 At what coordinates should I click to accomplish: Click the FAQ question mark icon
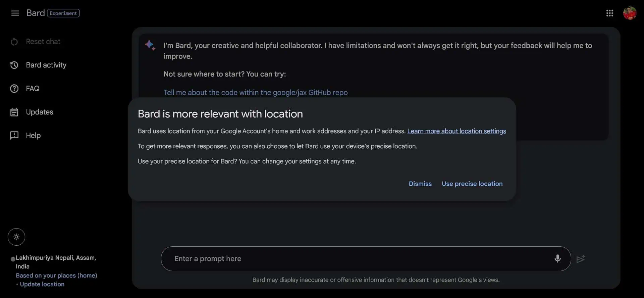(14, 89)
